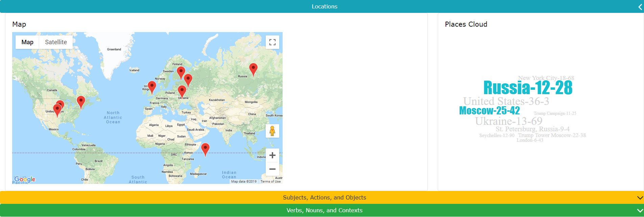Screen dimensions: 644x217
Task: Select the map pin in eastern Canada
Action: pyautogui.click(x=81, y=101)
